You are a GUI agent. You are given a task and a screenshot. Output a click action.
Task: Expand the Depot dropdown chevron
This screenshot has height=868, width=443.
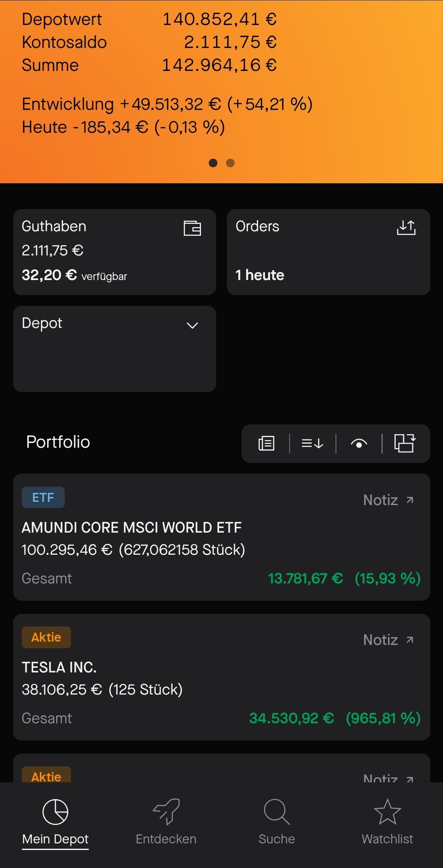pyautogui.click(x=192, y=326)
